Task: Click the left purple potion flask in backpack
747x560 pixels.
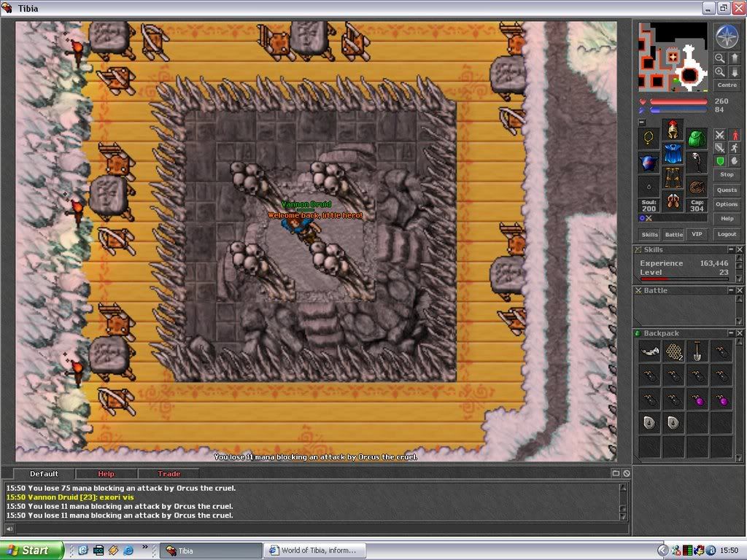Action: (x=697, y=400)
